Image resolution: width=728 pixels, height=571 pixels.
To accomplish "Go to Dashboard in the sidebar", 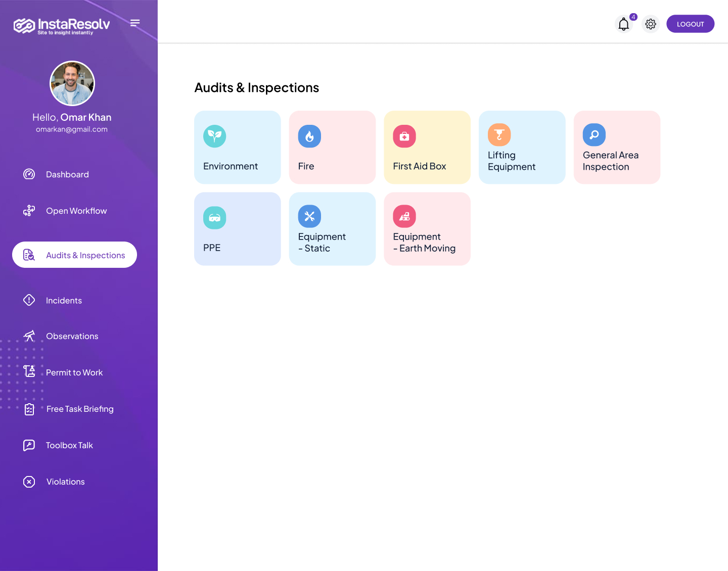I will (67, 174).
